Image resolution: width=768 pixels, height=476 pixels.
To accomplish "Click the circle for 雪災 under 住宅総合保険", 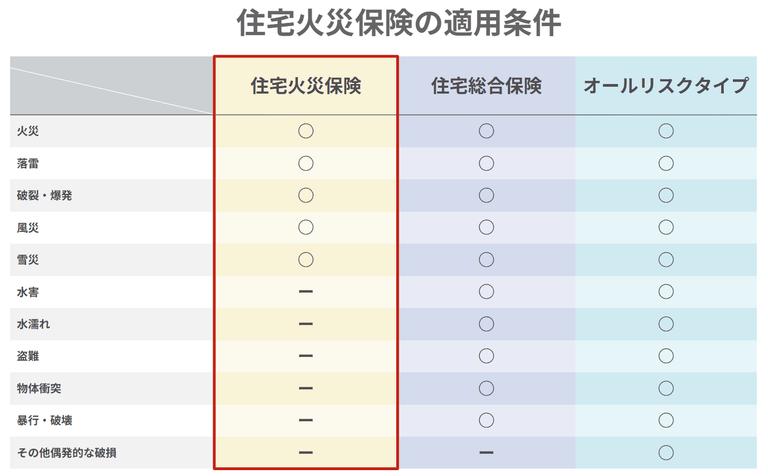I will click(x=486, y=259).
